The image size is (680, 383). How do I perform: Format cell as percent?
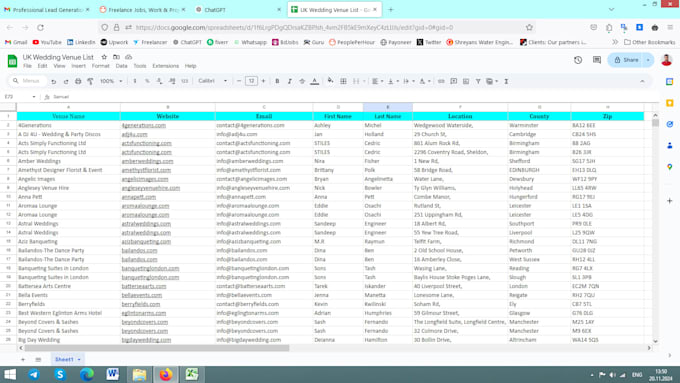click(147, 81)
